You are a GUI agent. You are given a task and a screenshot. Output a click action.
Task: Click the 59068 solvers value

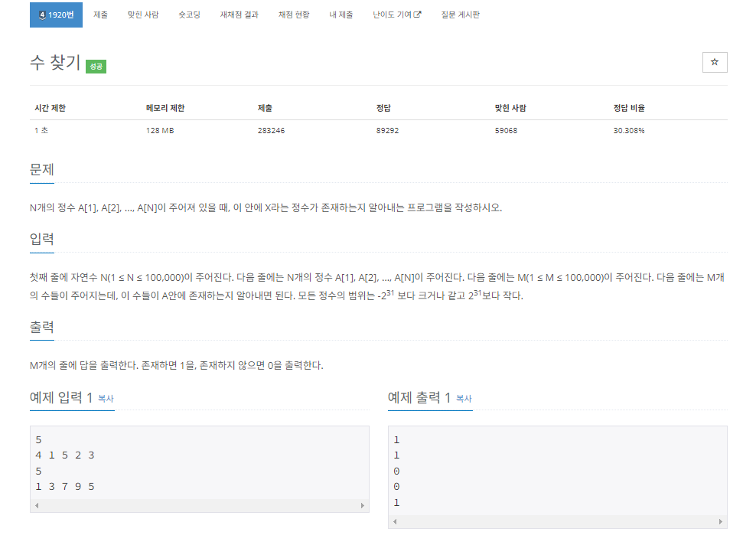coord(506,131)
